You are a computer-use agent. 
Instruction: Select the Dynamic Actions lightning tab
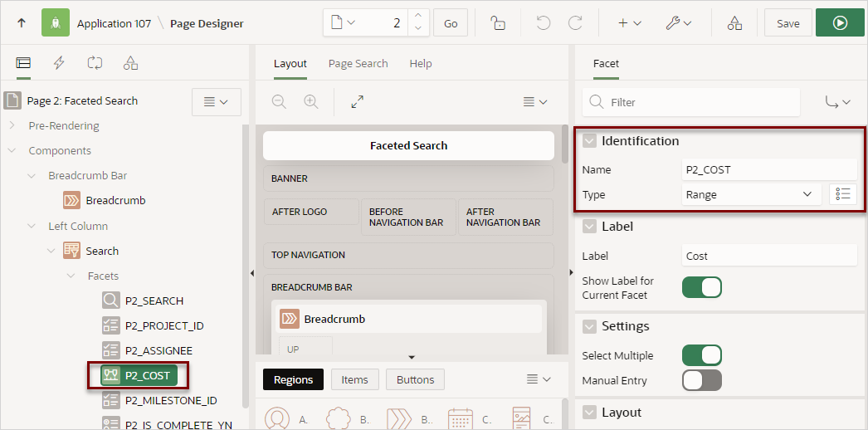click(59, 63)
